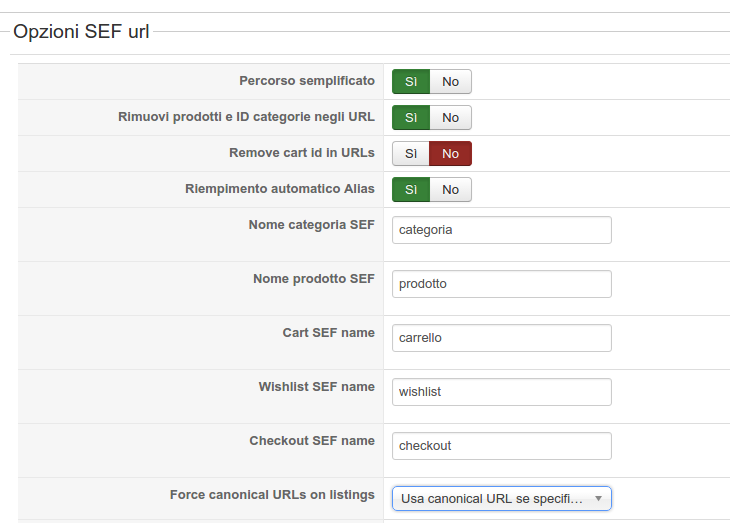Click the Remove cart id in URLs label
Screen dimensions: 730x523
pyautogui.click(x=302, y=153)
